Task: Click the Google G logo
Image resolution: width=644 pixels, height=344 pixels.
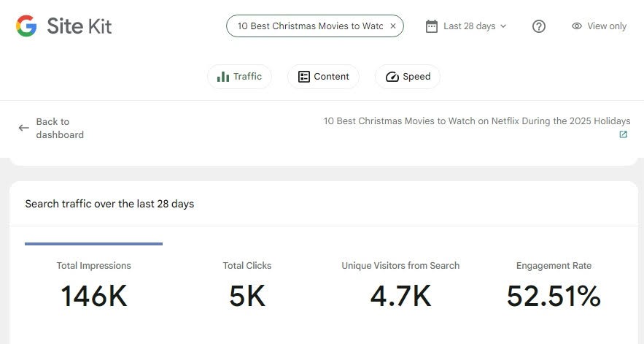Action: (26, 26)
